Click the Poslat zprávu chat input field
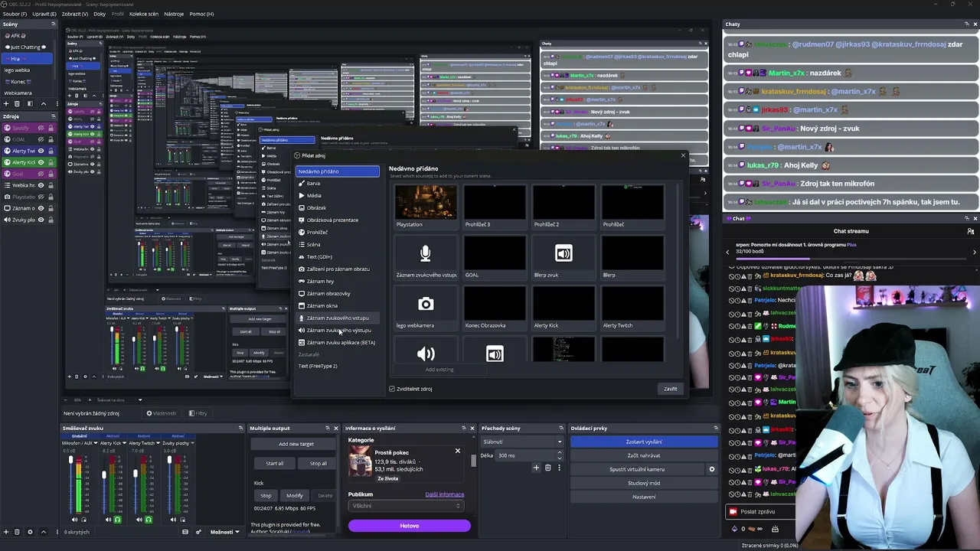Image resolution: width=980 pixels, height=551 pixels. pyautogui.click(x=762, y=511)
